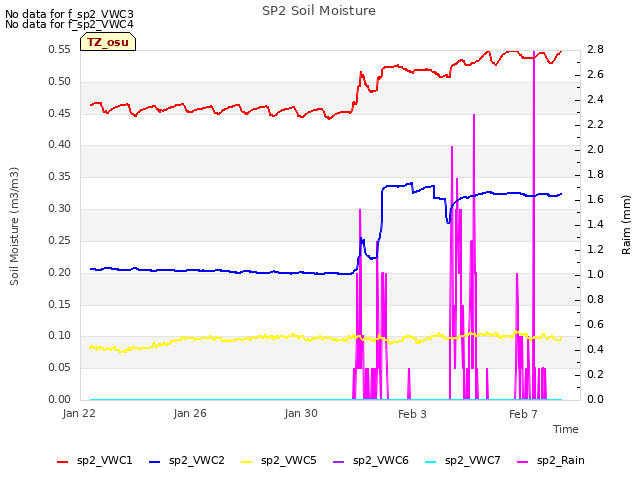
Task: Click the magenta sp2_Rain legend swatch
Action: pyautogui.click(x=522, y=462)
